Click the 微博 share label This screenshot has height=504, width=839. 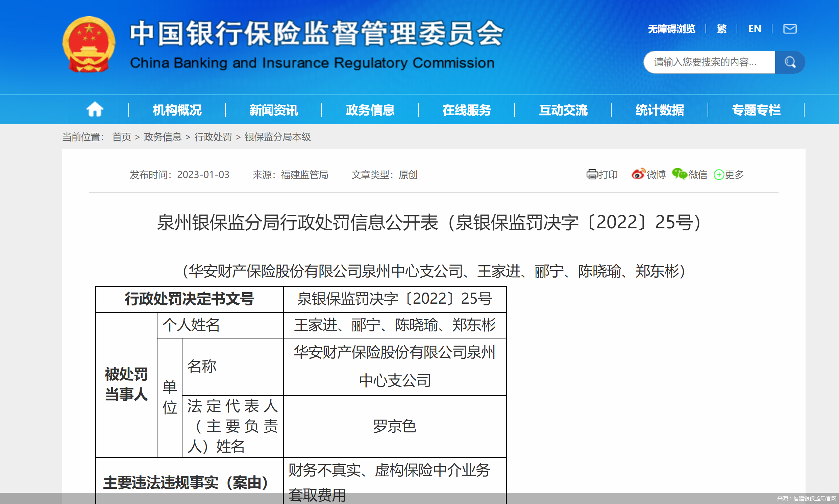click(656, 175)
